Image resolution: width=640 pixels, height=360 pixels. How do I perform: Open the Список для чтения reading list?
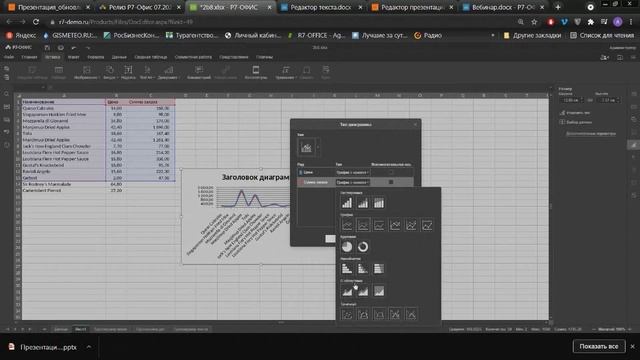(x=602, y=36)
